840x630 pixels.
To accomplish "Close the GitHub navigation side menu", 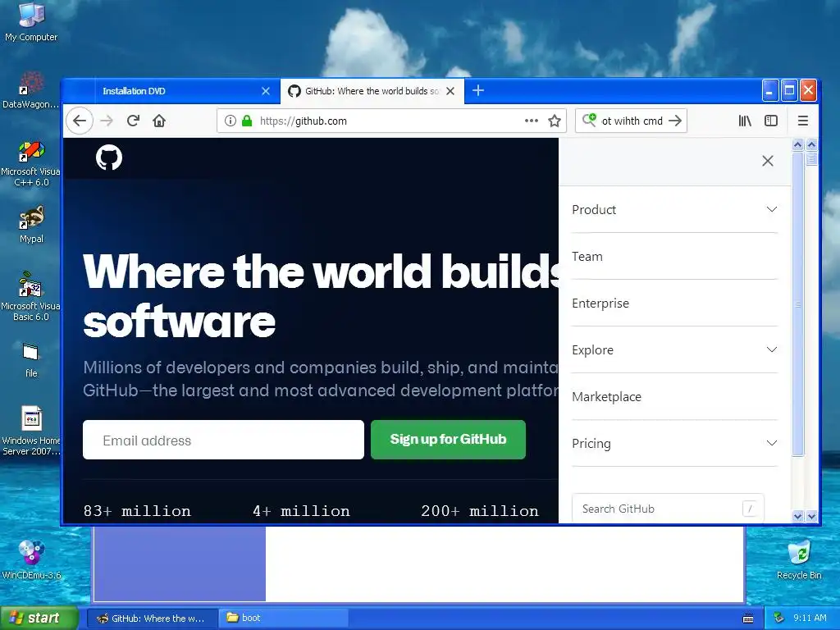I will [768, 161].
